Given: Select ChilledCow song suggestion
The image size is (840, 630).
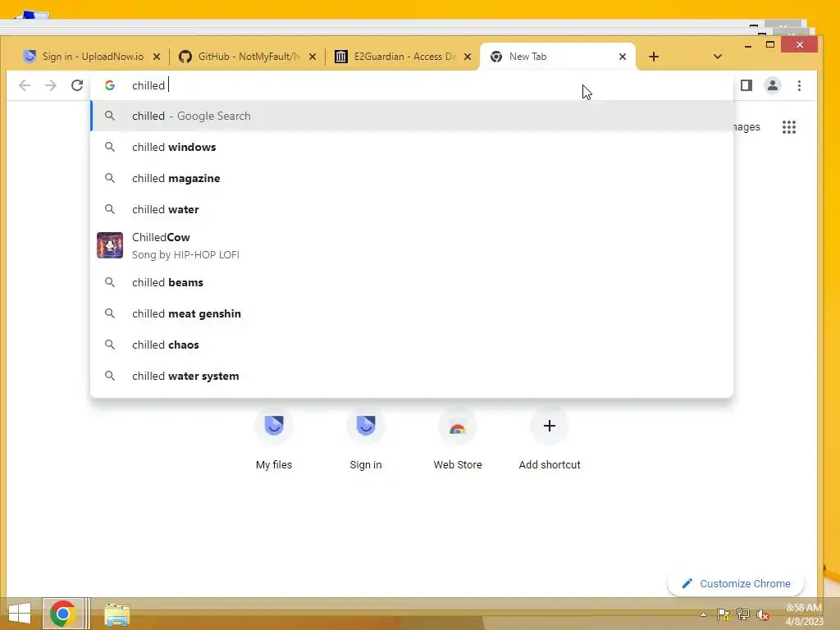Looking at the screenshot, I should [x=412, y=245].
